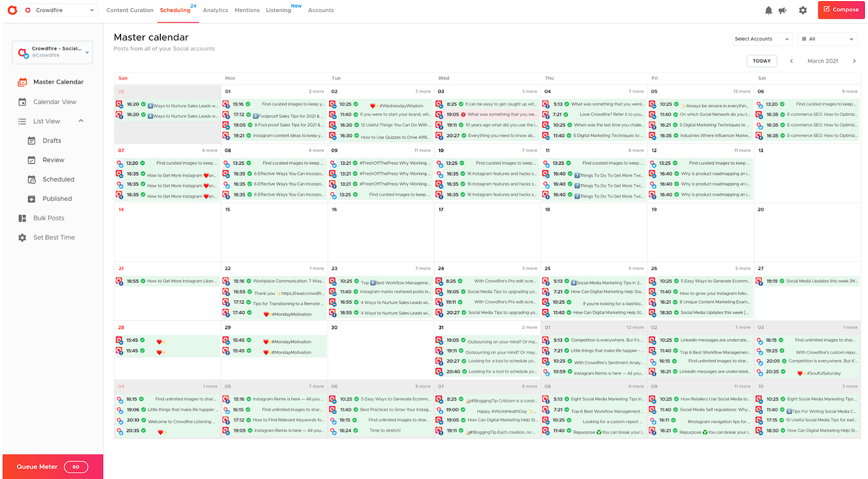Click the "March 2021" month label
Screen dimensions: 868x479
823,61
